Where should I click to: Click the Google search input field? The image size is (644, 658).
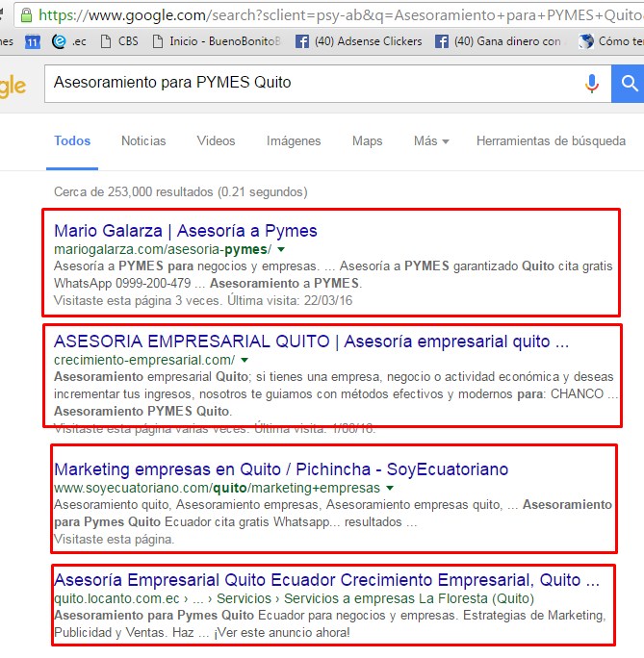point(308,83)
